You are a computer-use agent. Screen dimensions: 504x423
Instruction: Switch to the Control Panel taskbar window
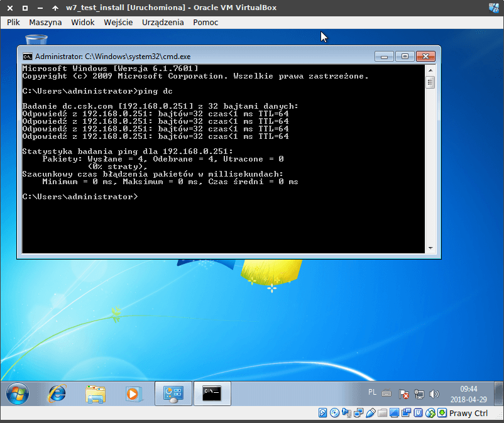(173, 393)
